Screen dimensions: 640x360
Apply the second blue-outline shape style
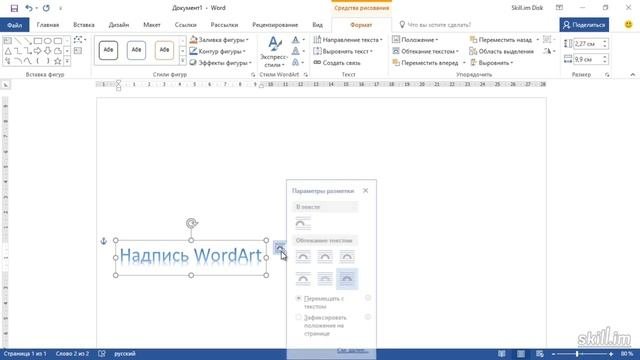click(x=136, y=50)
